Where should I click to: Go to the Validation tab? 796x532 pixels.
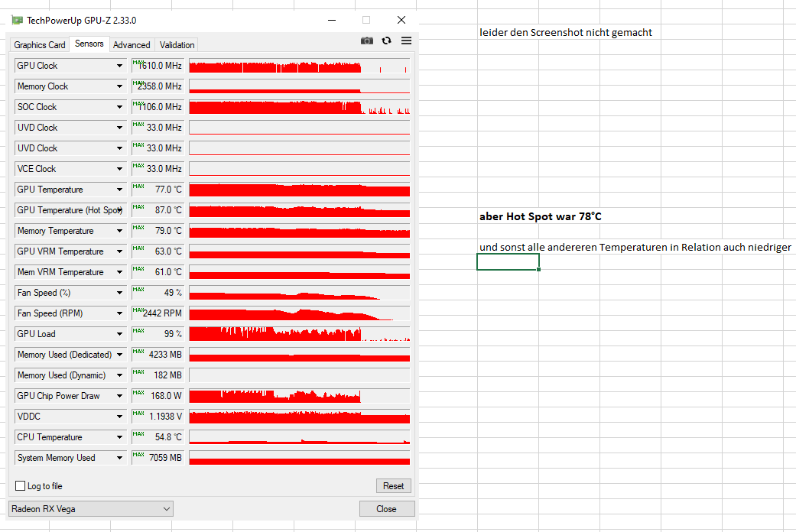point(177,44)
